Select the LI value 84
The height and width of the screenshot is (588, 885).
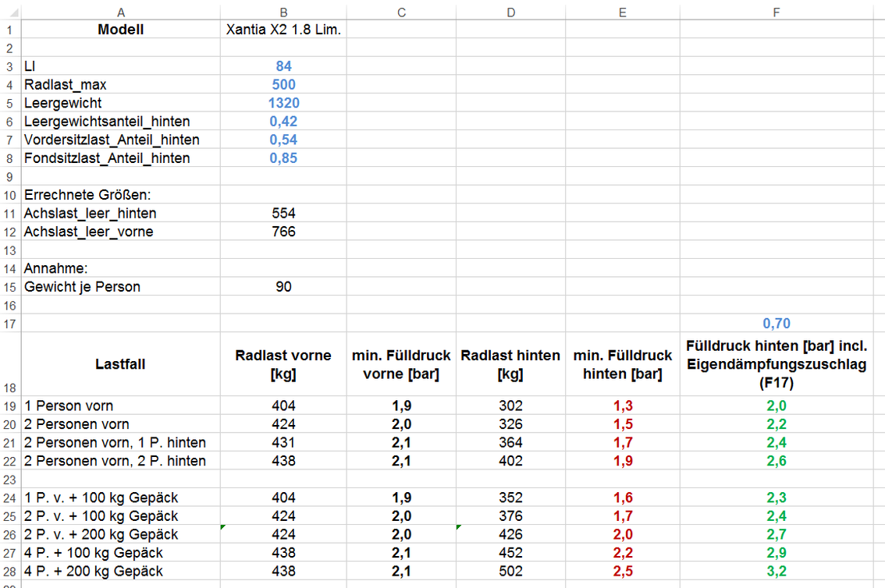(x=283, y=66)
